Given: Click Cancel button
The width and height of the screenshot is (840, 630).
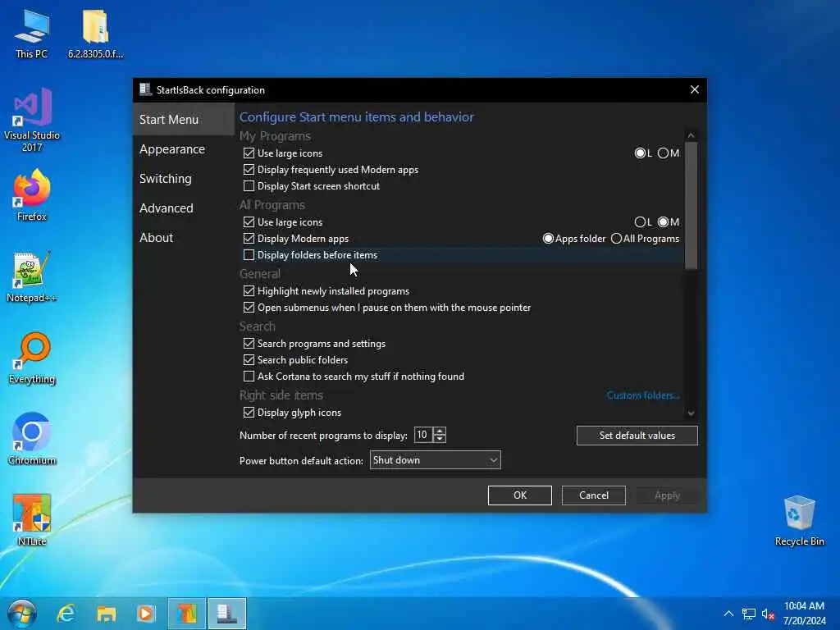Looking at the screenshot, I should click(x=594, y=495).
